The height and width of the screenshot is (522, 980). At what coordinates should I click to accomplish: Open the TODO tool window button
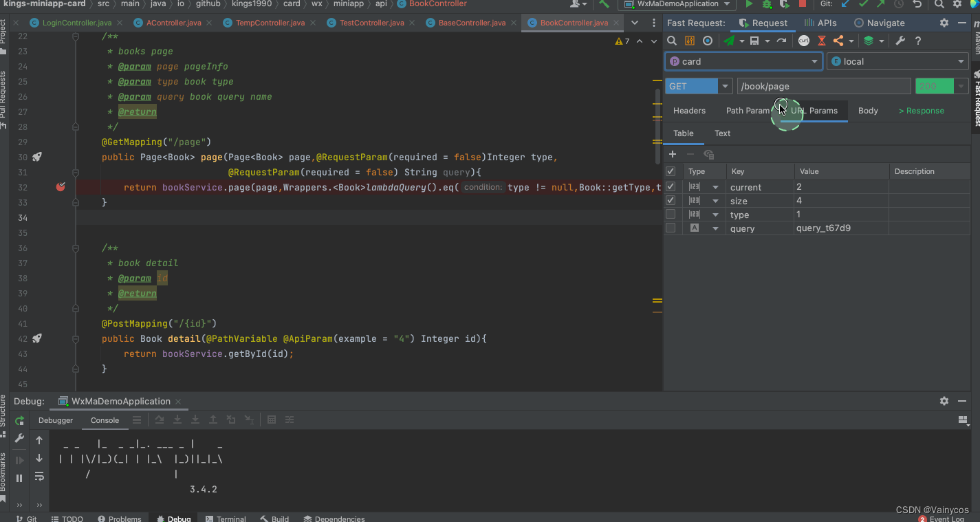pos(67,519)
